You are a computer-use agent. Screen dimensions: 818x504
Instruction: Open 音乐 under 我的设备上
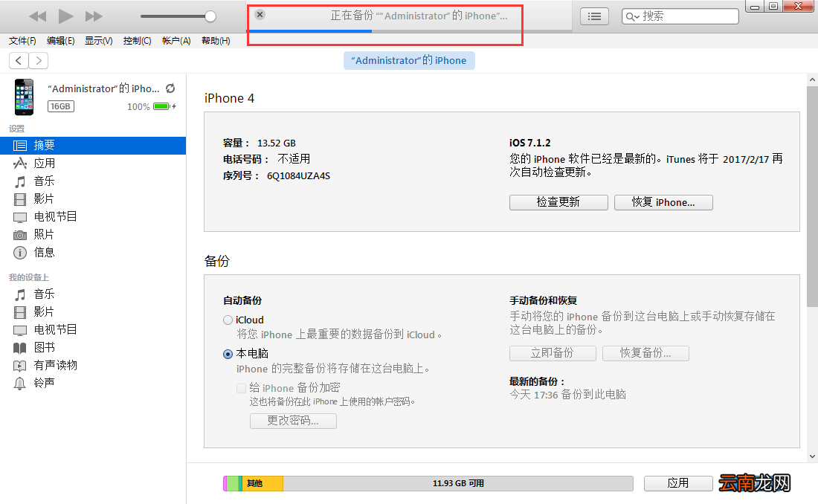coord(93,294)
